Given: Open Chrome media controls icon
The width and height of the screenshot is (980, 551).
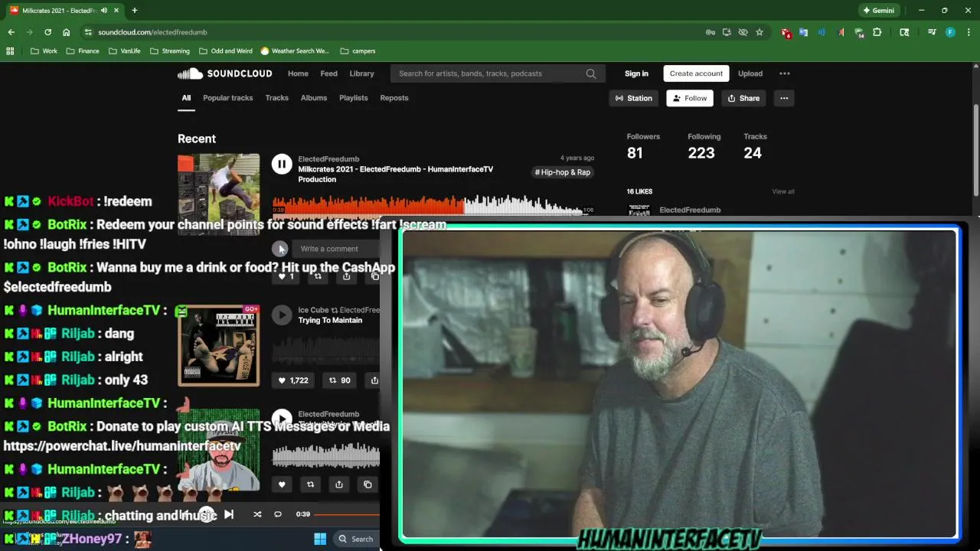Looking at the screenshot, I should (x=932, y=32).
